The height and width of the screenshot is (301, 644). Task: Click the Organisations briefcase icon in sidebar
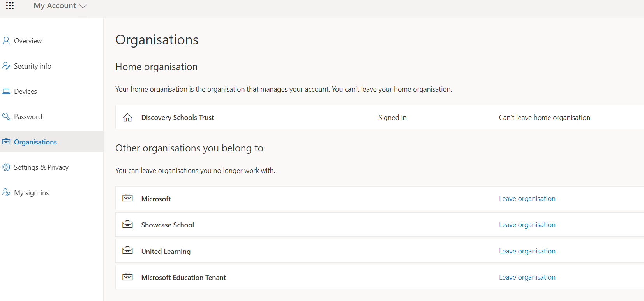point(6,141)
